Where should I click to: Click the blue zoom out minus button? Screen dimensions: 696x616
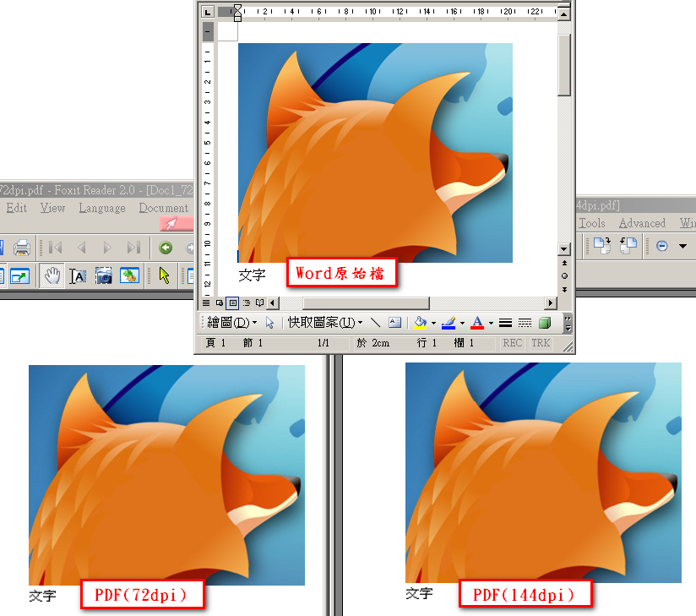(x=662, y=246)
